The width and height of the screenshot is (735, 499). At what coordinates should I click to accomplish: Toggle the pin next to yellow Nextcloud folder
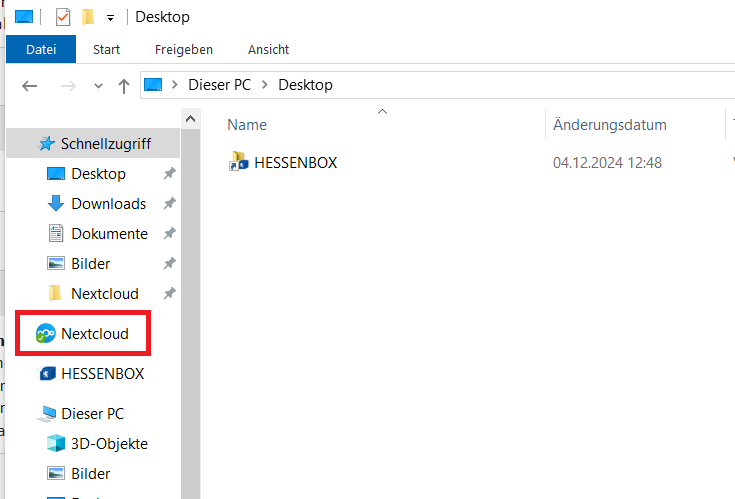(x=170, y=294)
